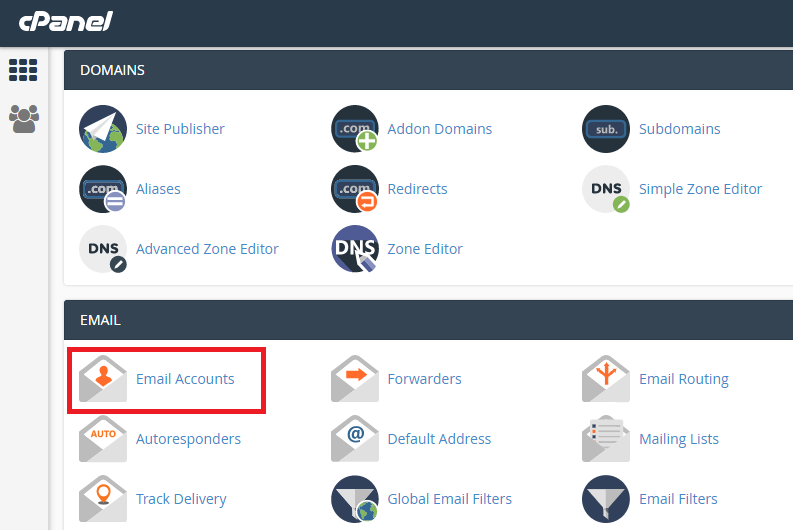Image resolution: width=793 pixels, height=530 pixels.
Task: Open the Addon Domains link
Action: [439, 129]
